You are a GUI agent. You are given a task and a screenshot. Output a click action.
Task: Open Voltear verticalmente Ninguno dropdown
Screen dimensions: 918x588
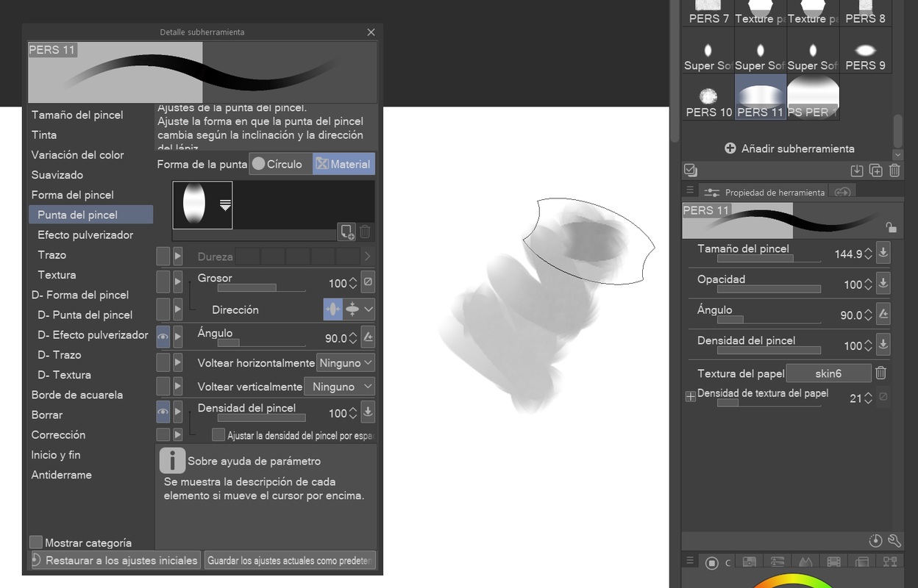(x=340, y=387)
